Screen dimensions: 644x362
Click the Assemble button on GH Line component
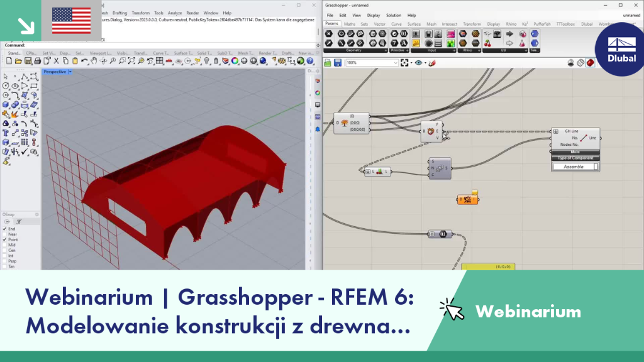coord(574,167)
